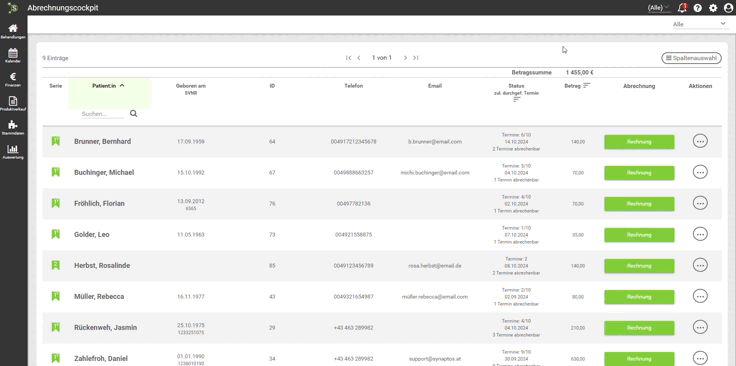Image resolution: width=736 pixels, height=366 pixels.
Task: Sort by Status using the filter lines icon
Action: pos(517,99)
